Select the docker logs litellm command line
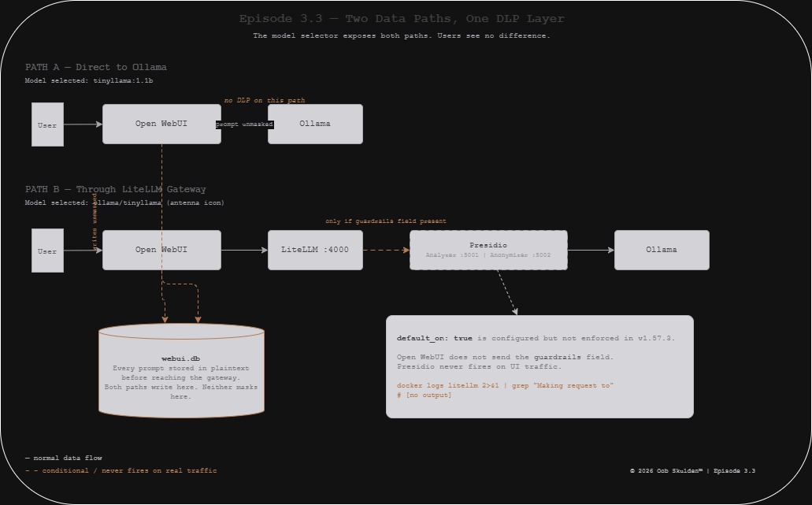812x505 pixels. tap(505, 386)
